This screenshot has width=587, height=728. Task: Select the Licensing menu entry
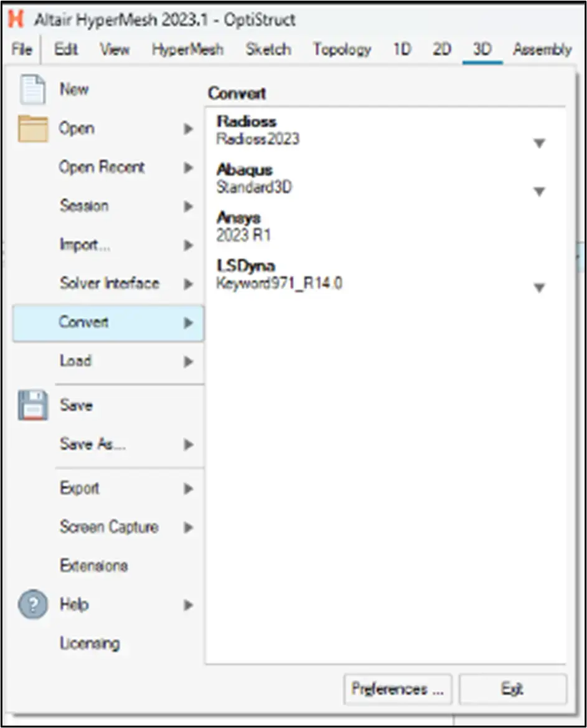90,643
